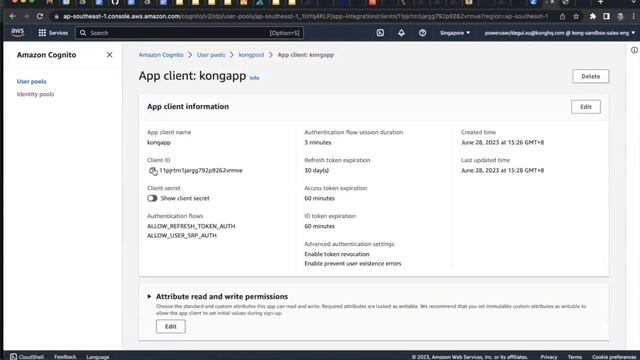Edit attribute read and write permissions
This screenshot has height=360, width=640.
tap(171, 327)
